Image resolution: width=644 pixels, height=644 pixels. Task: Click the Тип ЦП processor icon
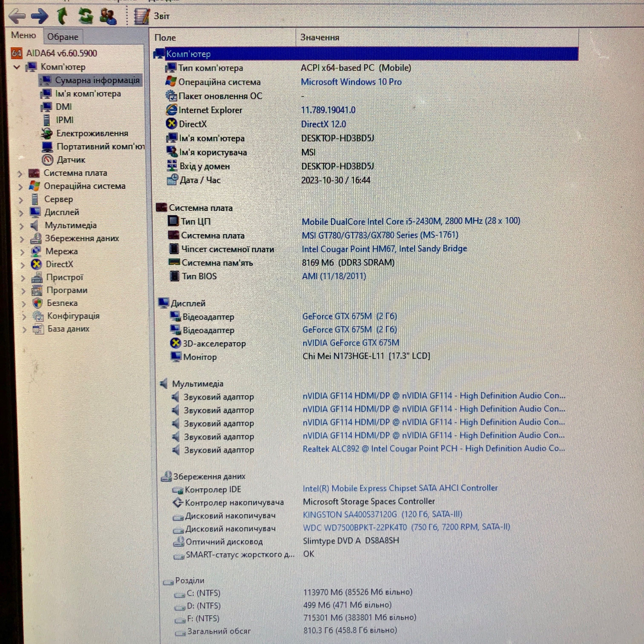173,221
